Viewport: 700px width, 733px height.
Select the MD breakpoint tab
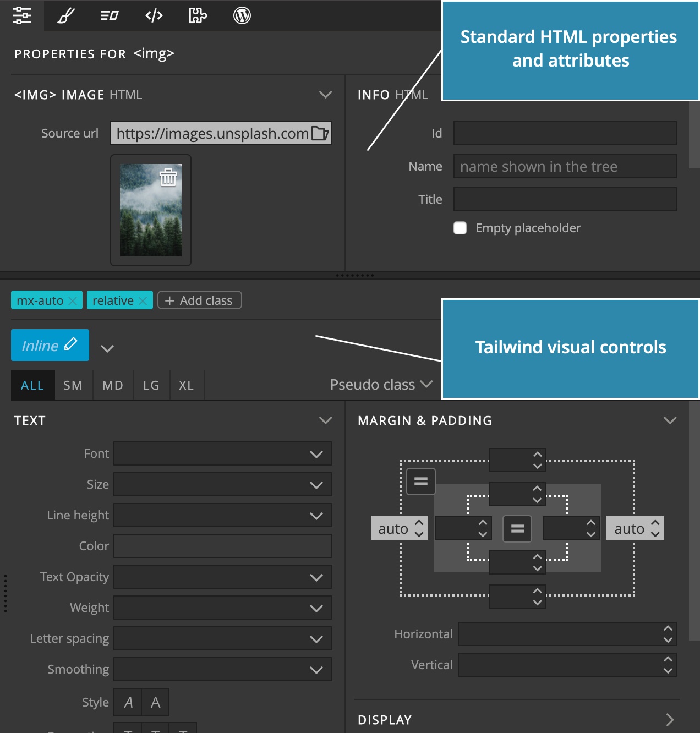[x=113, y=385]
